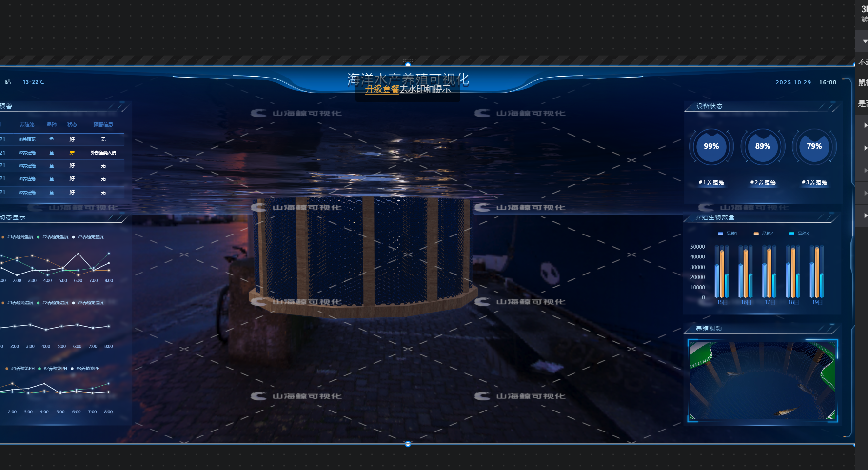Select the 养殖生物数量 panel header
The width and height of the screenshot is (868, 470).
[714, 217]
